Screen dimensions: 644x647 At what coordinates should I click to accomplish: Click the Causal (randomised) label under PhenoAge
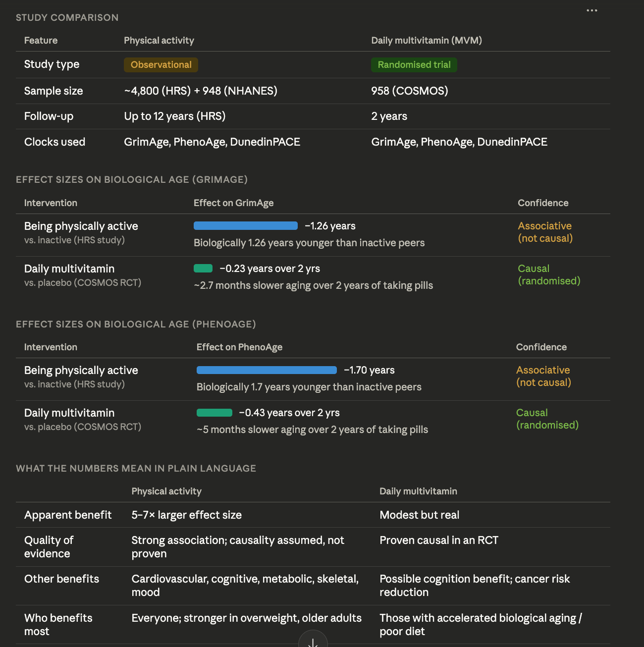(x=547, y=419)
